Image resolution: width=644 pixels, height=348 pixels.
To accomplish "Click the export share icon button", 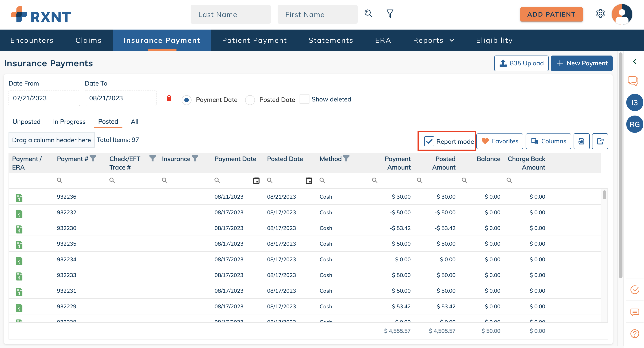I will coord(600,141).
